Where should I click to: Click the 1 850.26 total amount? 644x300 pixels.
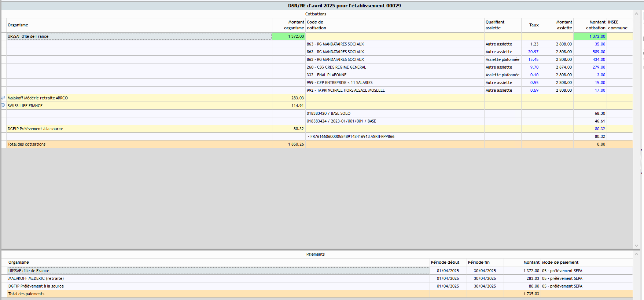point(296,144)
